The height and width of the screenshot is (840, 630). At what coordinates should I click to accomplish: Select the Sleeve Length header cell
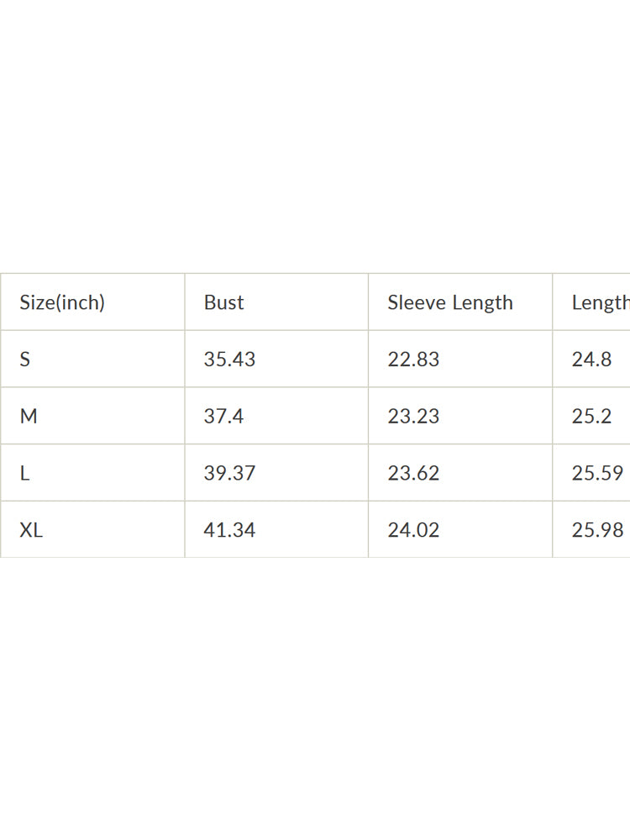[x=450, y=302]
